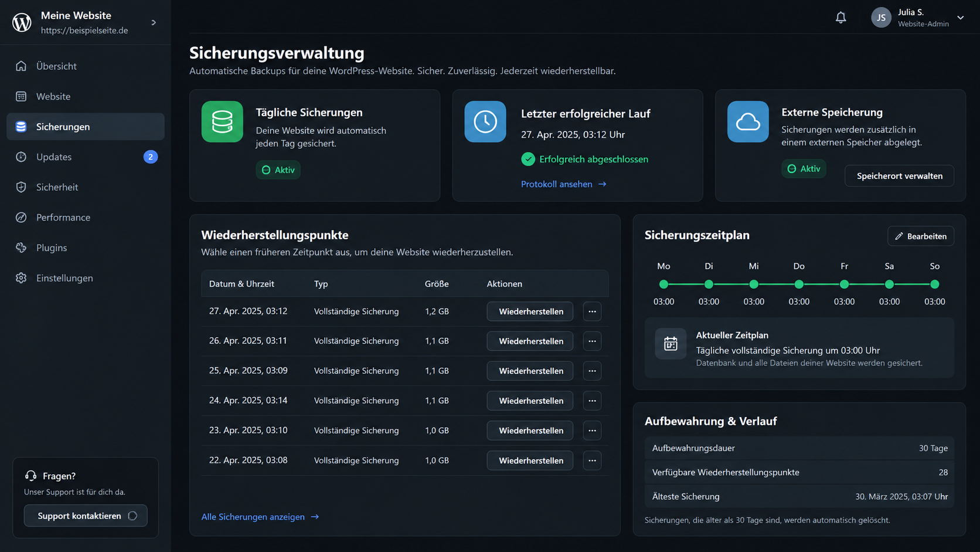Click the Datum & Uhrzeit column header
980x552 pixels.
(x=241, y=284)
